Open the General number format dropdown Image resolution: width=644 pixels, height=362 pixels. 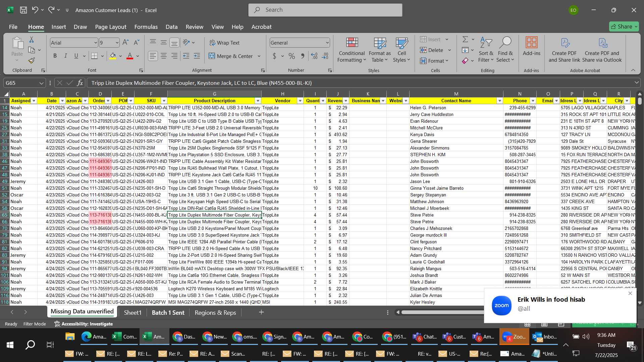pyautogui.click(x=327, y=43)
